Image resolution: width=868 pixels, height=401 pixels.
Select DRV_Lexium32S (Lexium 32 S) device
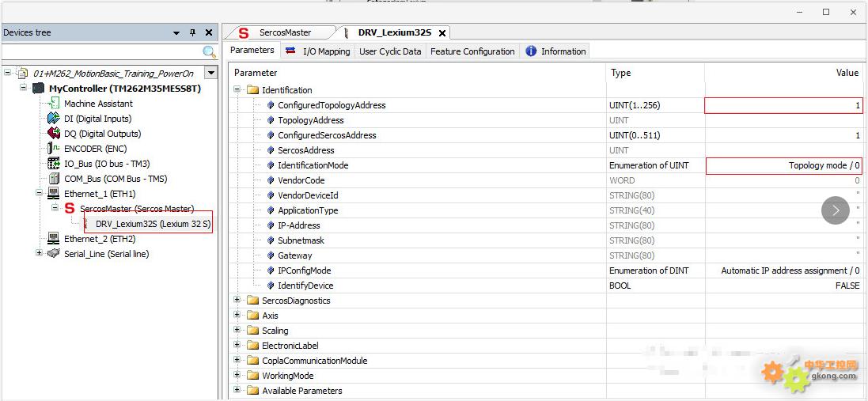[154, 224]
